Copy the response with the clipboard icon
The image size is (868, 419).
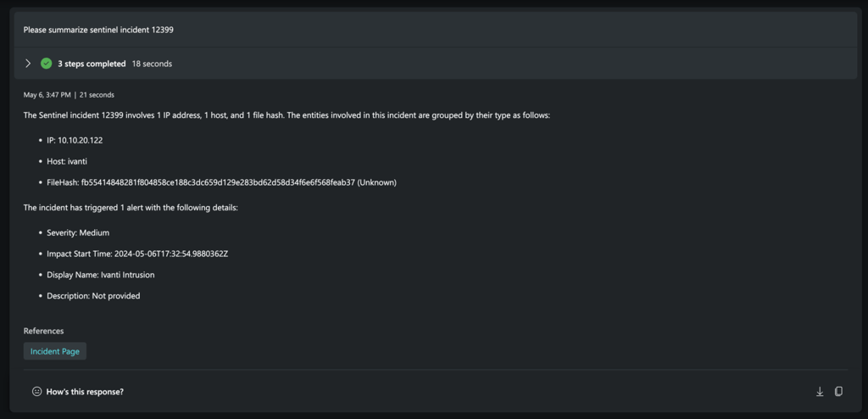(838, 392)
